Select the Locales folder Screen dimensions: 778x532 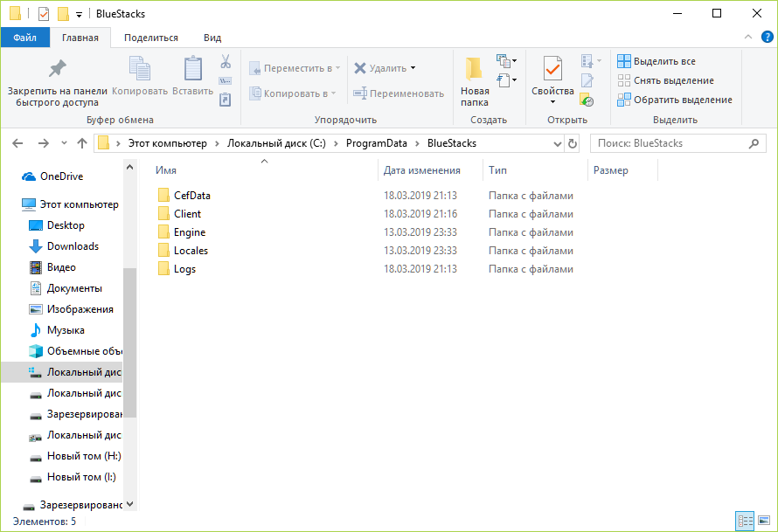click(183, 251)
